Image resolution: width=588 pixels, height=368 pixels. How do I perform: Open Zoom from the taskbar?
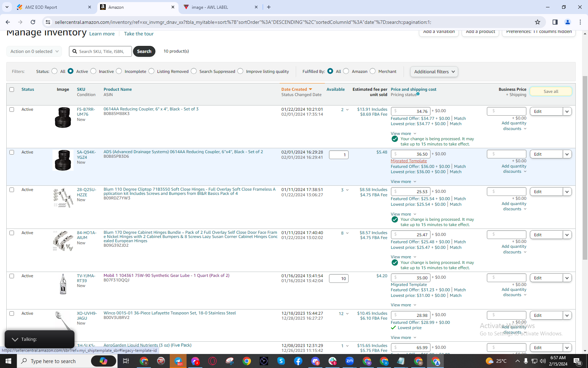(350, 361)
